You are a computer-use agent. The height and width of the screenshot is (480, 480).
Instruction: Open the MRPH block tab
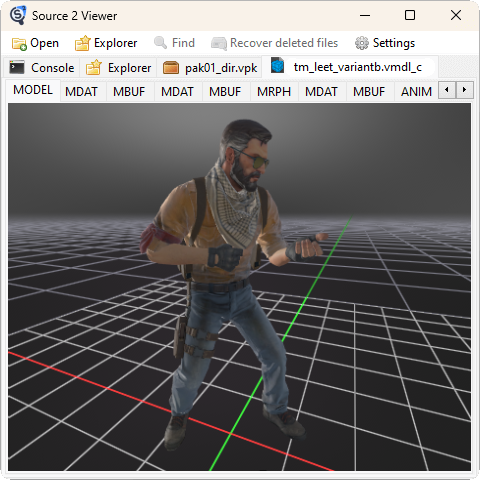(x=274, y=92)
